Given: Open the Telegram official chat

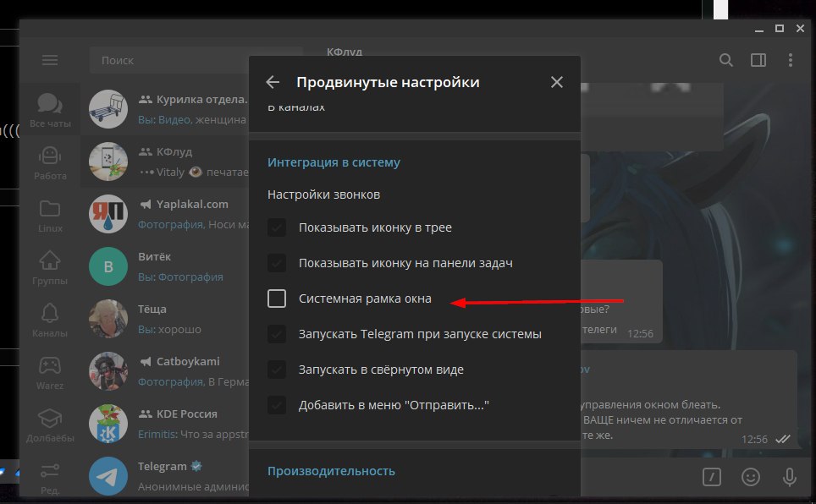Looking at the screenshot, I should pos(165,476).
